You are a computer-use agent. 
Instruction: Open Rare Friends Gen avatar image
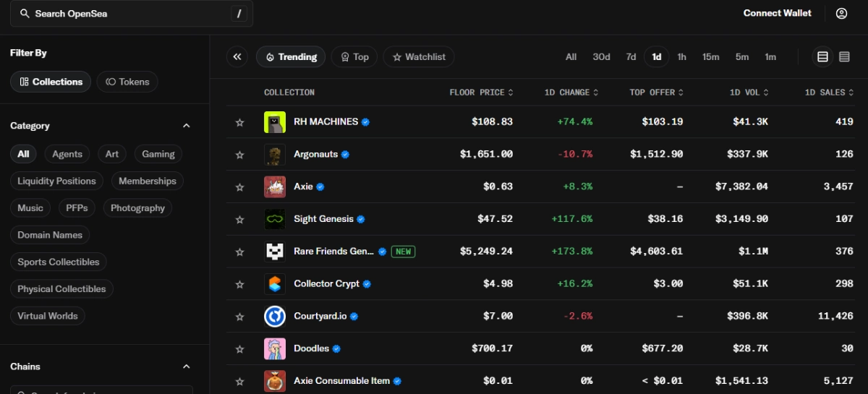[x=275, y=252]
